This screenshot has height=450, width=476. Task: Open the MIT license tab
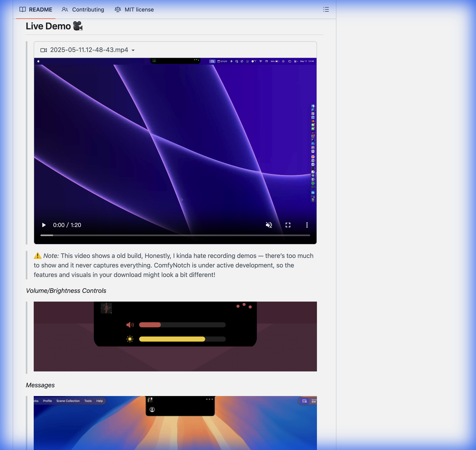point(134,10)
